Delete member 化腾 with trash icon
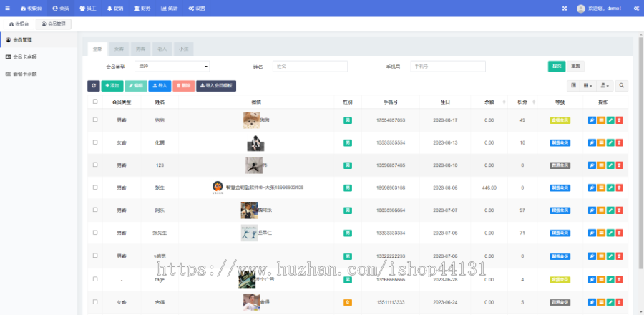Image resolution: width=644 pixels, height=315 pixels. pos(620,142)
